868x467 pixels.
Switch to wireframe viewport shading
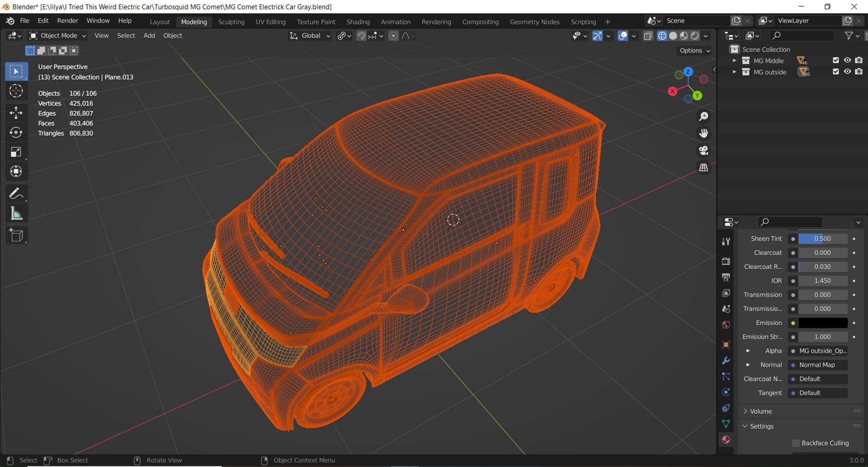tap(662, 36)
